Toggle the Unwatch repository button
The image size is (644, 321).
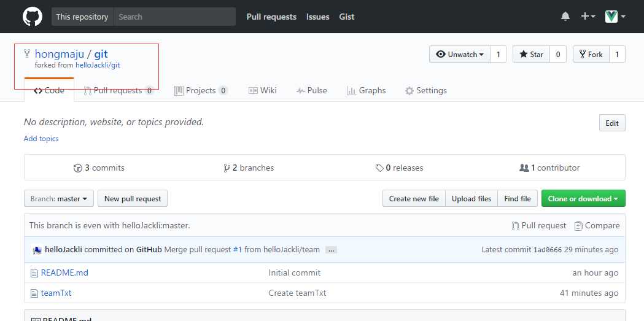[459, 55]
